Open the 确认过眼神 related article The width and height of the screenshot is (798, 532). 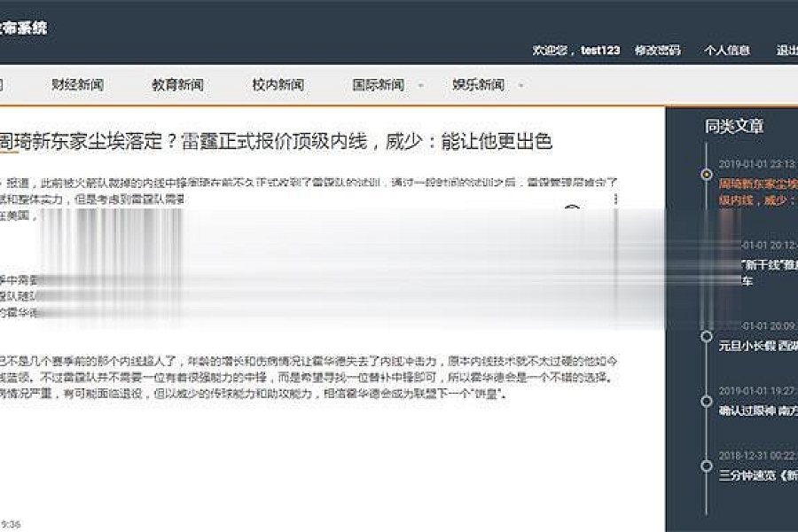point(758,411)
